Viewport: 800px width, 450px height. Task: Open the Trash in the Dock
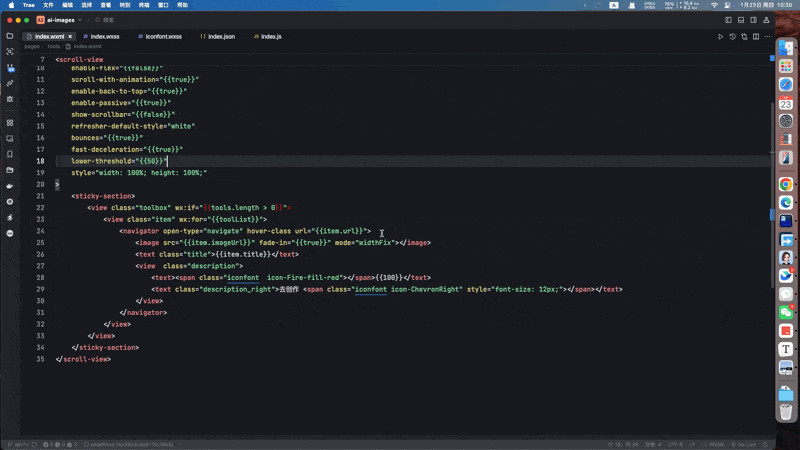[786, 411]
